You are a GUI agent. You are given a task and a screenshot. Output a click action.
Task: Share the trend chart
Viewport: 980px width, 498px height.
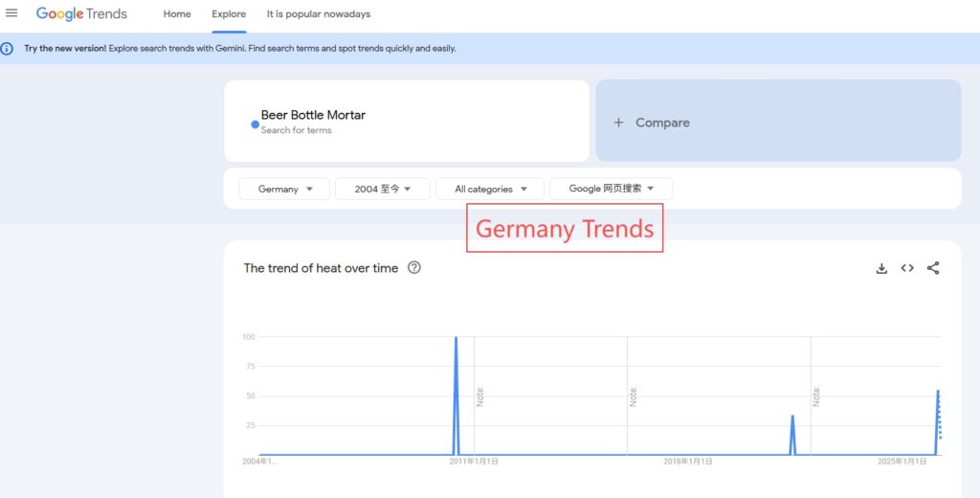pos(933,268)
